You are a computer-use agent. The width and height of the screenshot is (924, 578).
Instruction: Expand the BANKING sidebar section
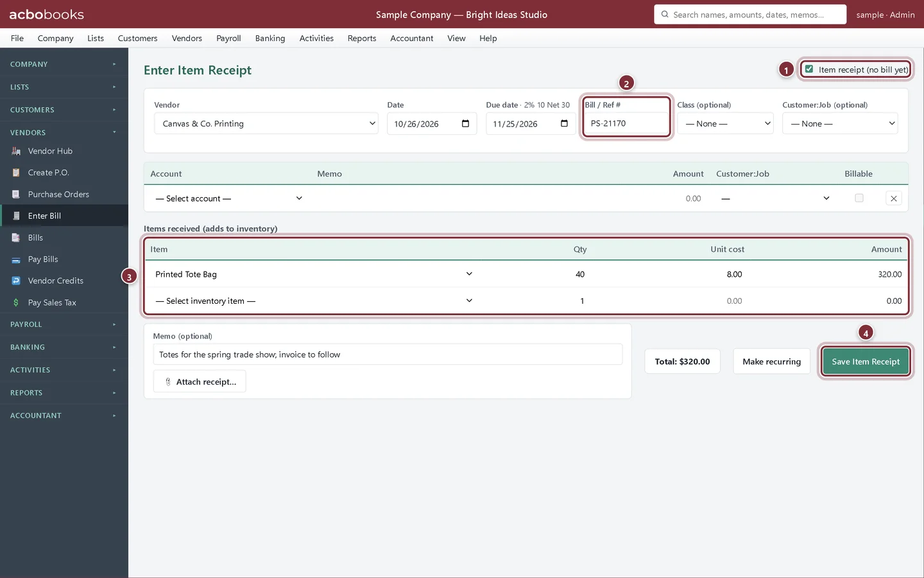[x=64, y=347]
